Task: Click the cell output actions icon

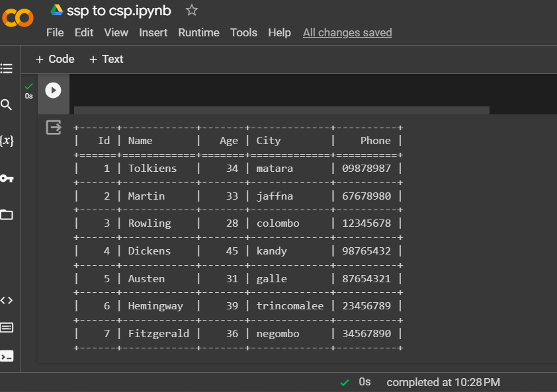Action: pos(54,128)
